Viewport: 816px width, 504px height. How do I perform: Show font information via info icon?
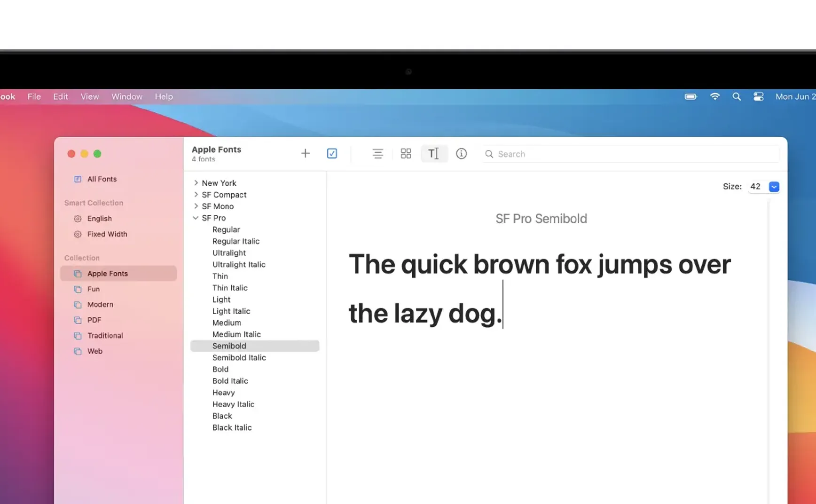(462, 153)
